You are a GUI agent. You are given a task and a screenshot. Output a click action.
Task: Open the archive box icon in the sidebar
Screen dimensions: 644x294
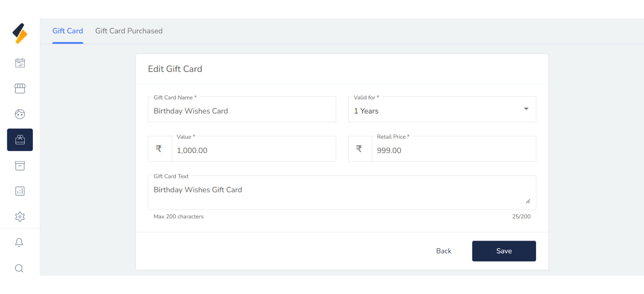[20, 166]
